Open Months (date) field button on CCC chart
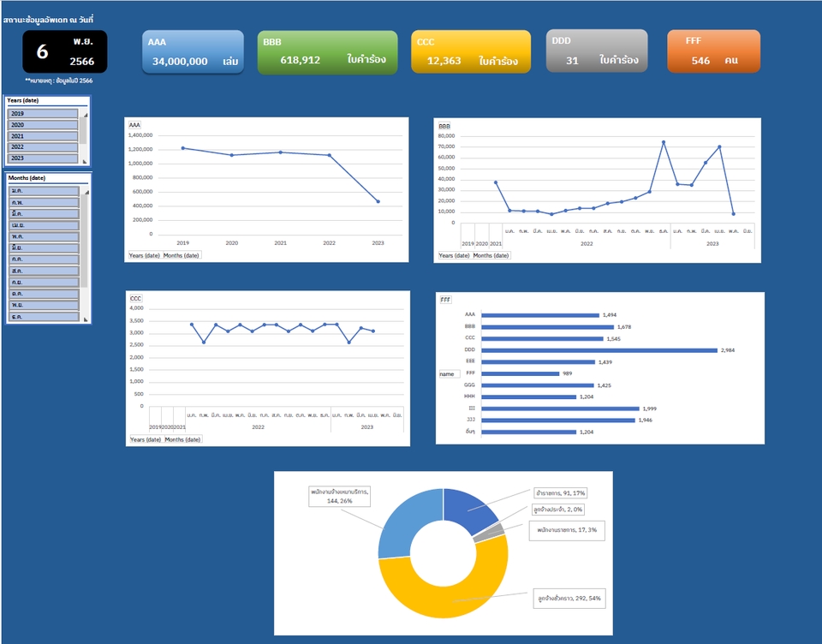This screenshot has width=822, height=644. pos(182,439)
